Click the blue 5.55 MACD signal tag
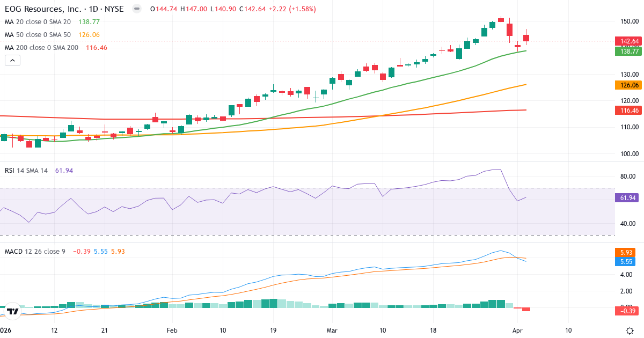The height and width of the screenshot is (338, 644). pyautogui.click(x=624, y=261)
